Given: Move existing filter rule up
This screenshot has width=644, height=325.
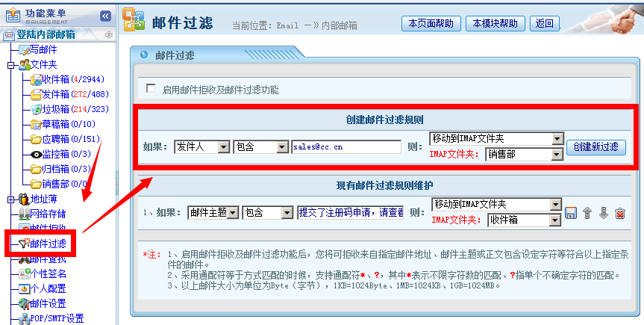Looking at the screenshot, I should point(587,214).
